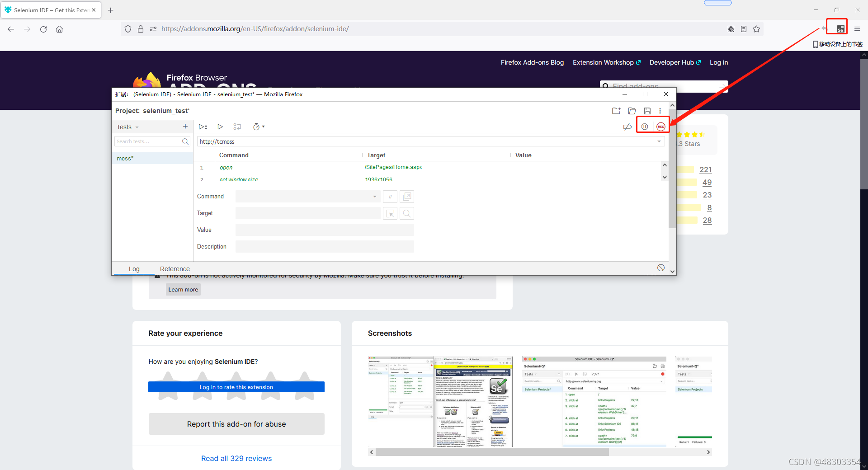
Task: Open Developer Hub link
Action: tap(675, 62)
